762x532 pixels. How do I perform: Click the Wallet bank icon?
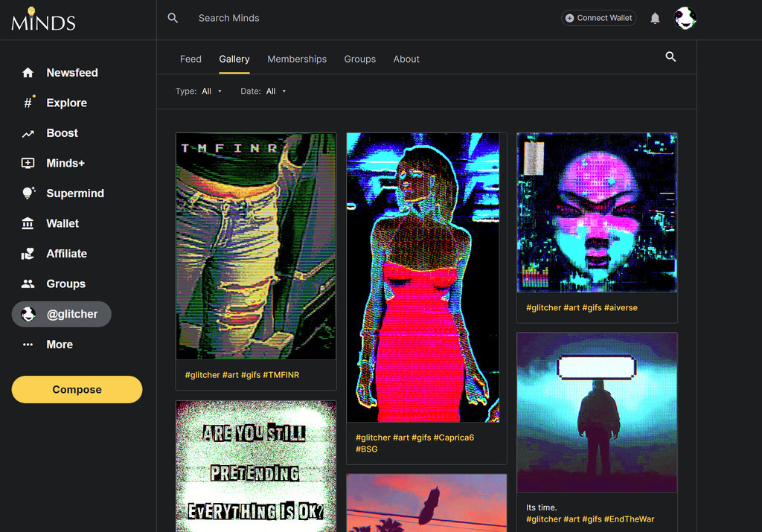click(x=28, y=224)
